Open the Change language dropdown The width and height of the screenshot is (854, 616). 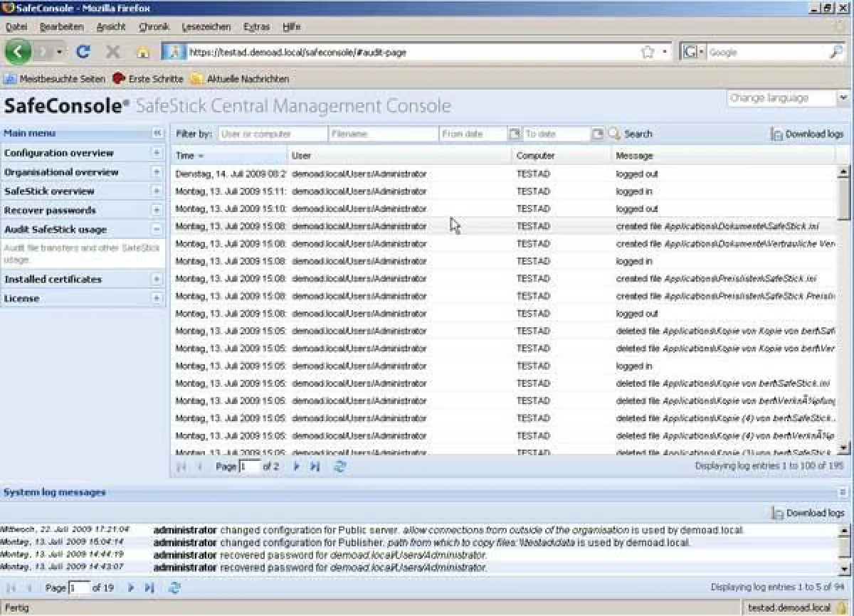point(843,98)
